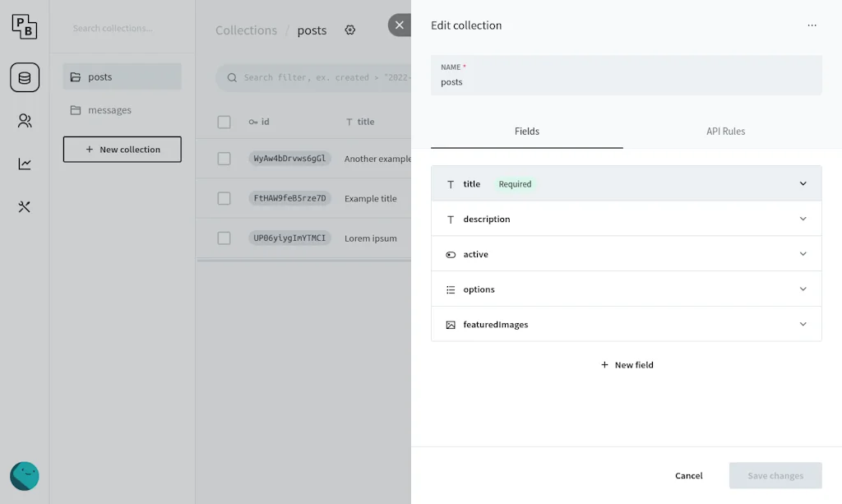Add a field using New field
This screenshot has height=504, width=842.
(627, 364)
